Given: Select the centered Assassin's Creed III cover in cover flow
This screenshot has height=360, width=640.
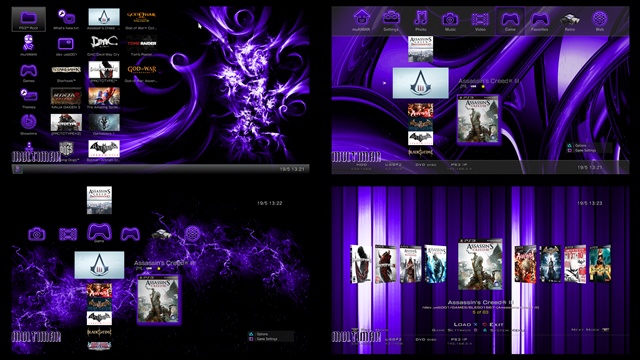Looking at the screenshot, I should click(x=480, y=264).
